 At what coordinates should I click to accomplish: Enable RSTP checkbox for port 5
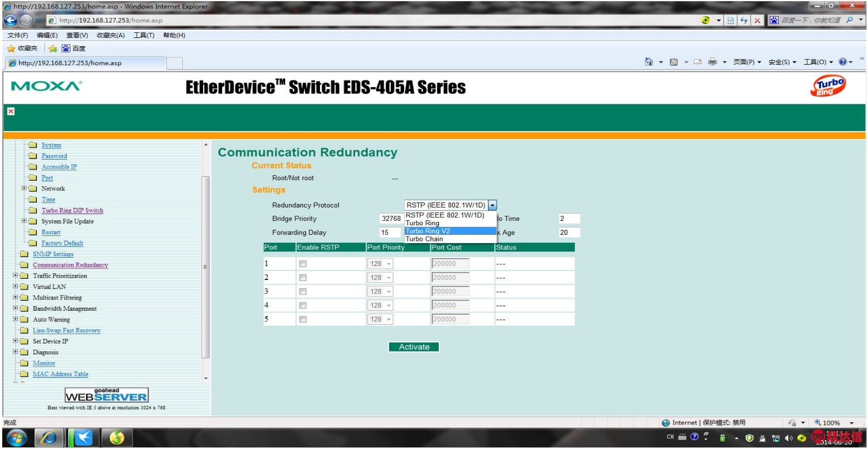(x=303, y=320)
